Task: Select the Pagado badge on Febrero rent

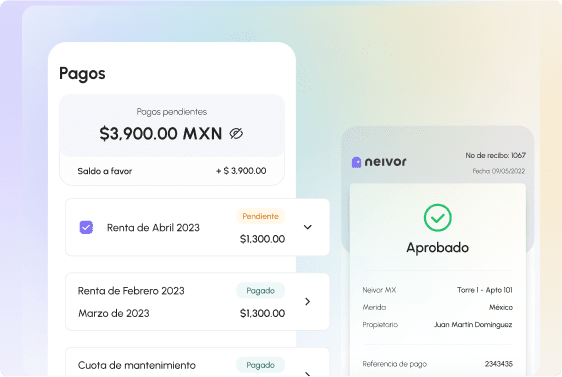Action: point(261,291)
